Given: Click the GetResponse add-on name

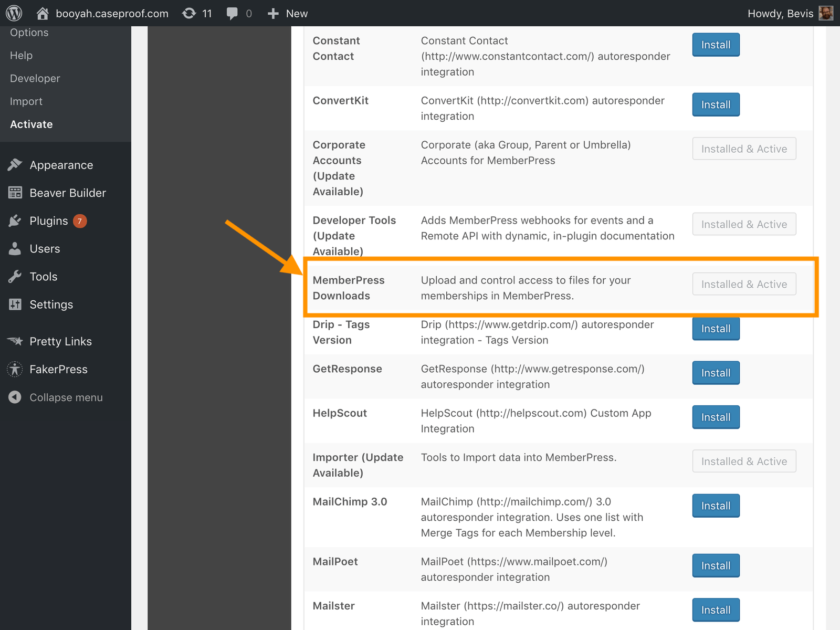Looking at the screenshot, I should 347,369.
